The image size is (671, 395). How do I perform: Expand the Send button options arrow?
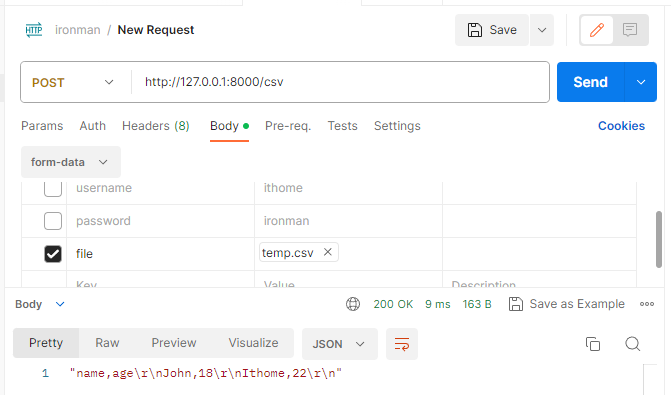click(641, 82)
